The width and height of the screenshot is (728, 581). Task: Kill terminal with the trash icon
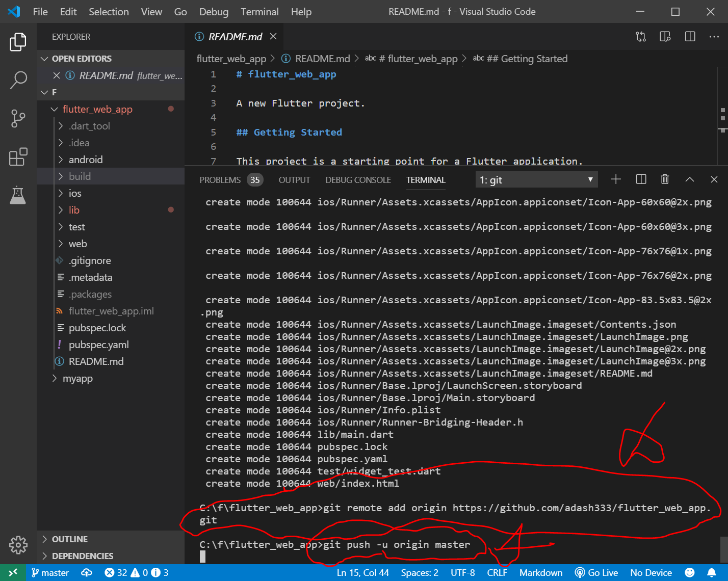tap(665, 179)
